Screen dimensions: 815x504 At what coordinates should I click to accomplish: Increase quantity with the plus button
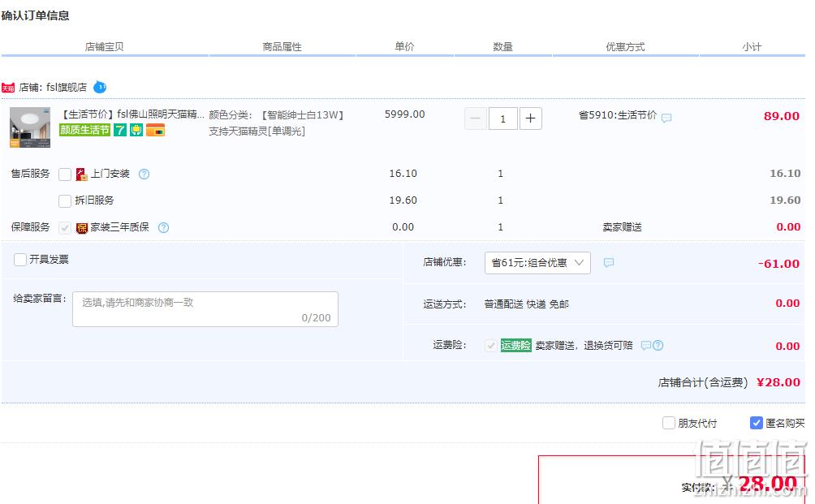coord(530,118)
